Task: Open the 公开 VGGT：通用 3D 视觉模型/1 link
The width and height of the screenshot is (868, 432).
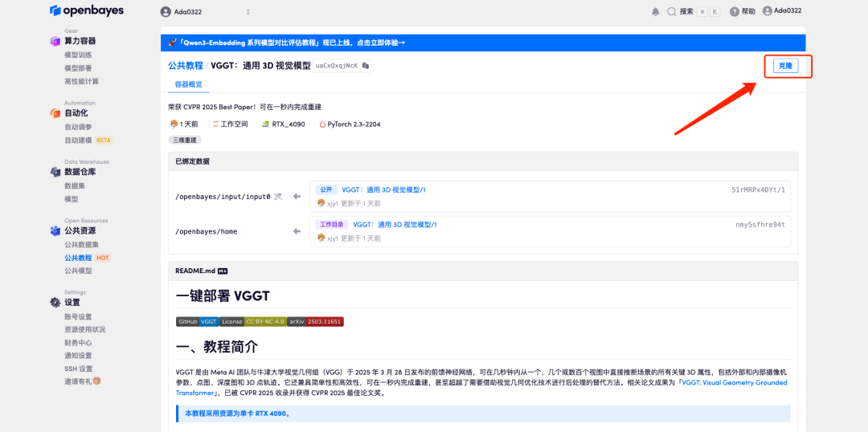Action: (x=383, y=190)
